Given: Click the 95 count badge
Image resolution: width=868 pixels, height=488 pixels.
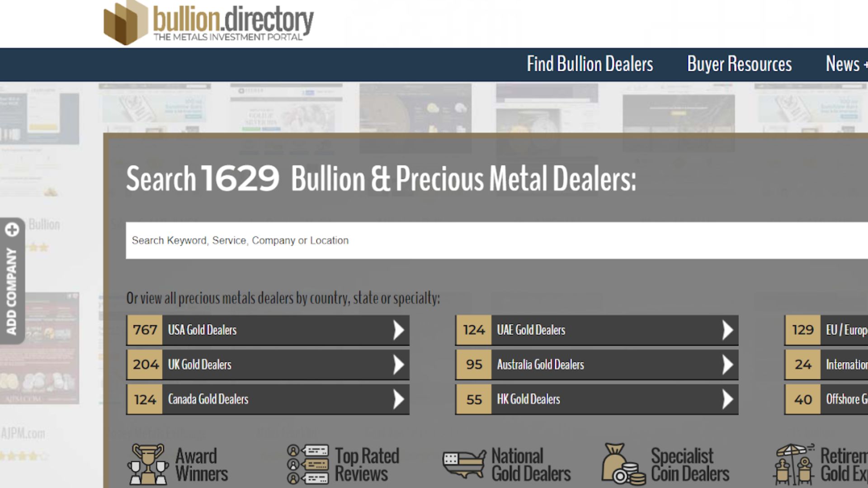Looking at the screenshot, I should [474, 365].
